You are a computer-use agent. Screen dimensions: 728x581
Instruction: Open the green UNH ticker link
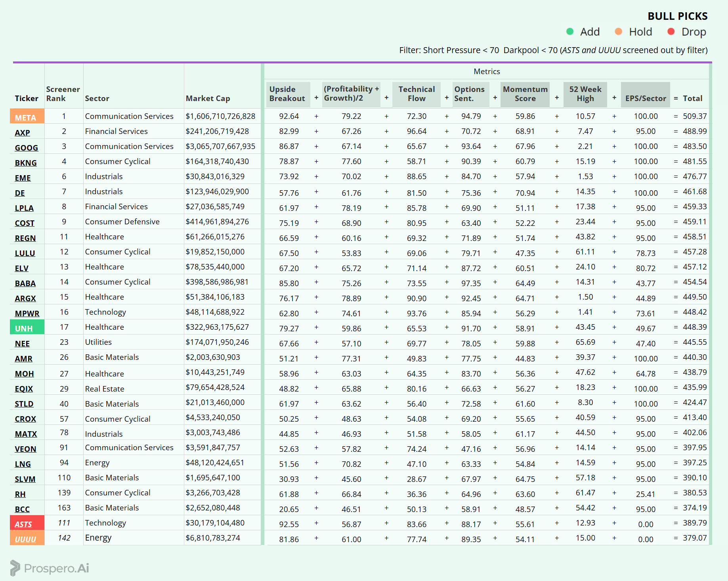[x=24, y=329]
